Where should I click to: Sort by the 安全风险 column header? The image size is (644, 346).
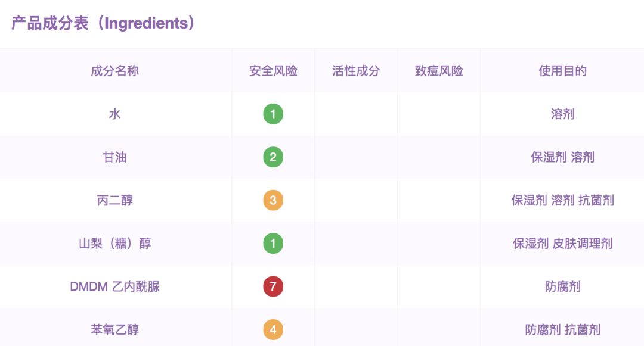(x=273, y=71)
